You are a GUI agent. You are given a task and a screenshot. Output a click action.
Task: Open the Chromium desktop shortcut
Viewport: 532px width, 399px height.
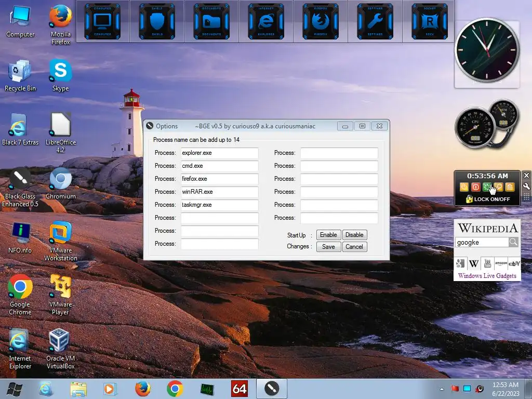click(x=60, y=183)
